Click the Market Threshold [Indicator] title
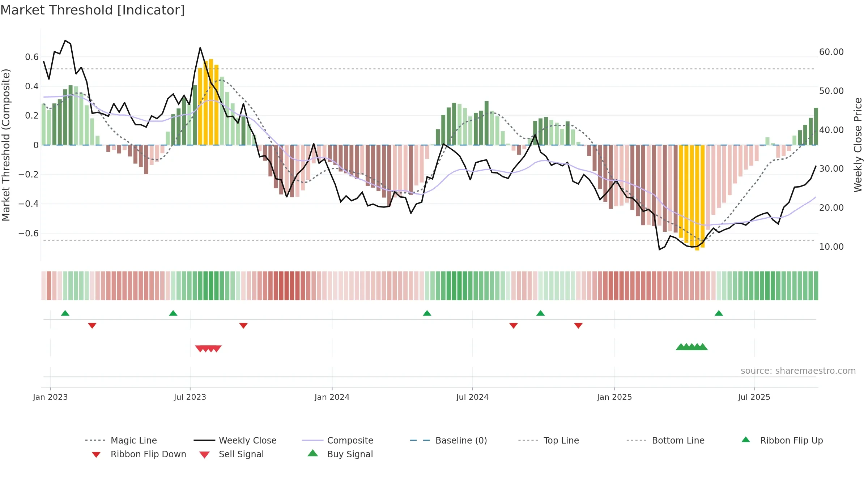 pyautogui.click(x=93, y=10)
